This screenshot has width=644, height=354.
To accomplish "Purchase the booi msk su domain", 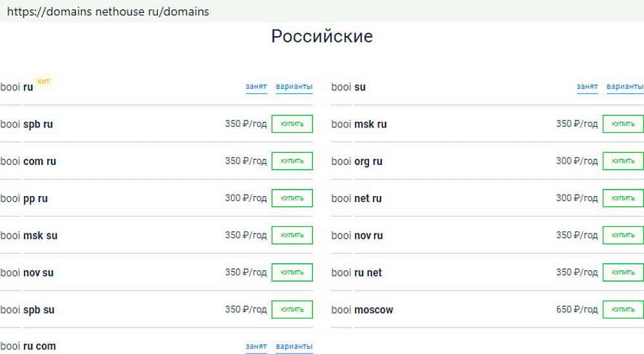I will (292, 235).
